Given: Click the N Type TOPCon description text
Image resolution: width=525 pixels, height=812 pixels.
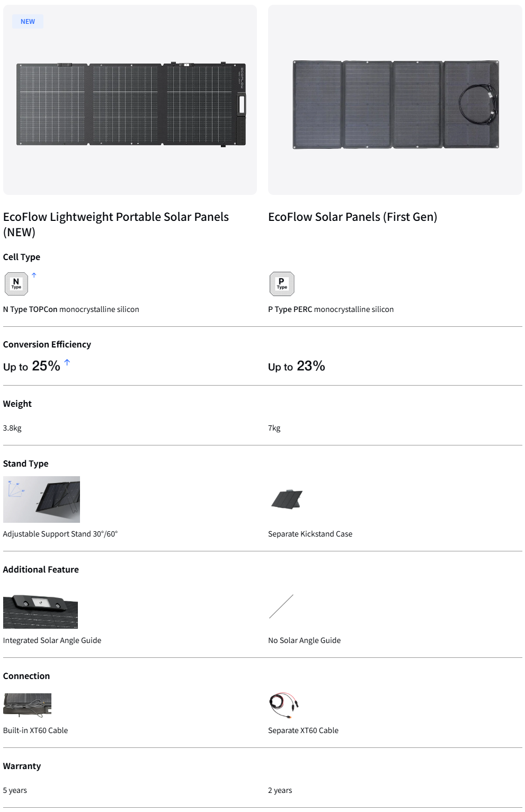Looking at the screenshot, I should pyautogui.click(x=71, y=309).
